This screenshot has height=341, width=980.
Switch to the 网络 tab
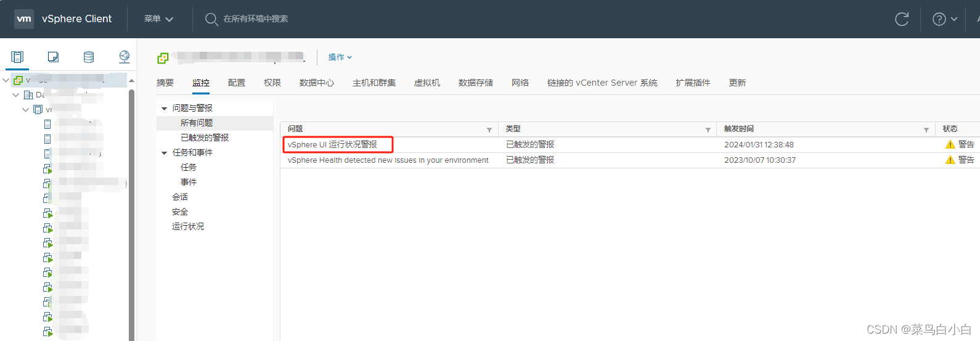tap(520, 83)
